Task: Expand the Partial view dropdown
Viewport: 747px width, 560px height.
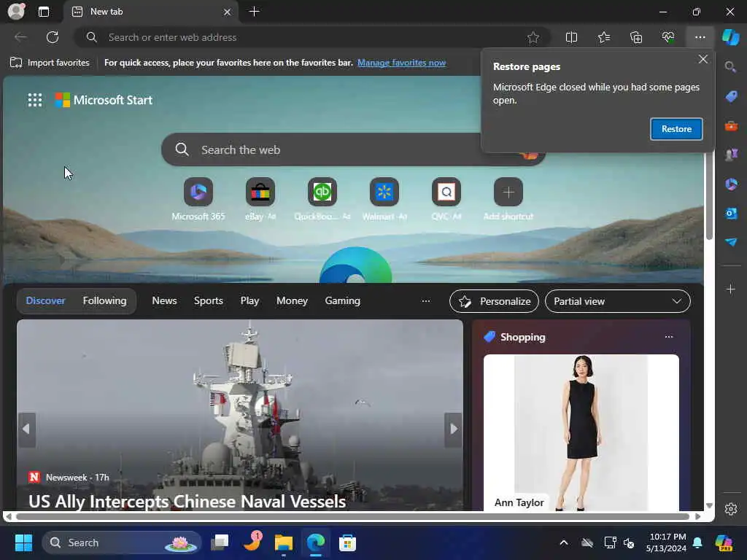Action: point(617,301)
